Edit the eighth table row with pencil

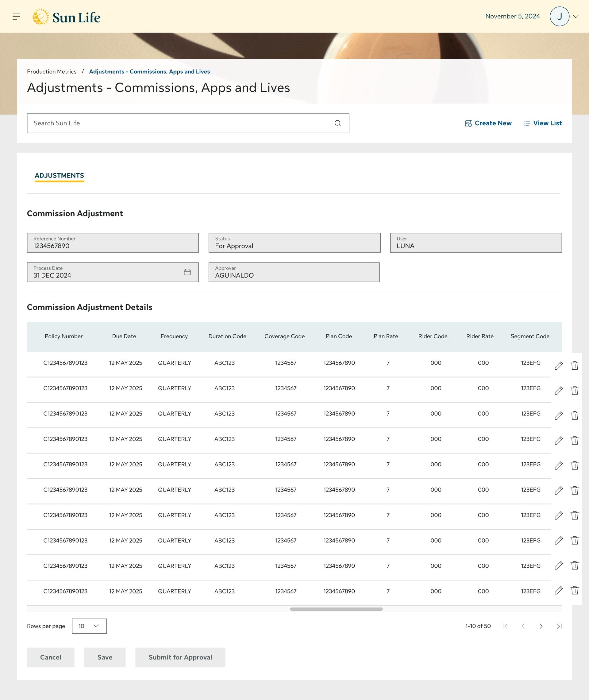pos(559,540)
